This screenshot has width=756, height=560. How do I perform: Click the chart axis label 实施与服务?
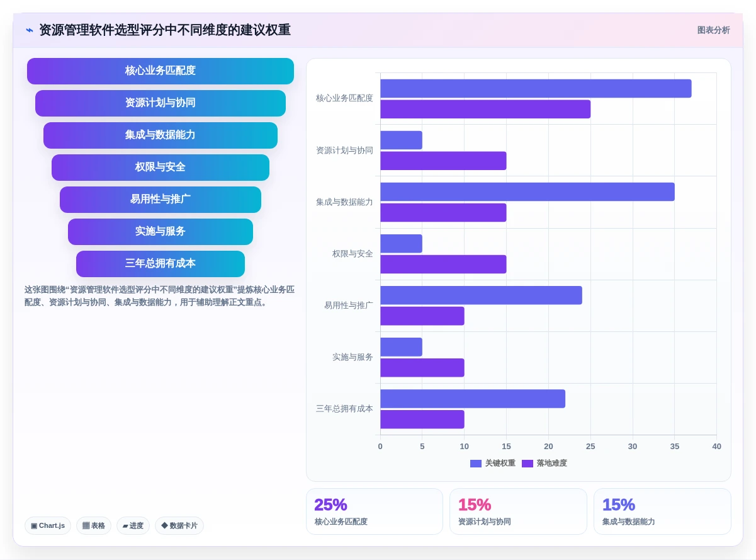point(353,357)
